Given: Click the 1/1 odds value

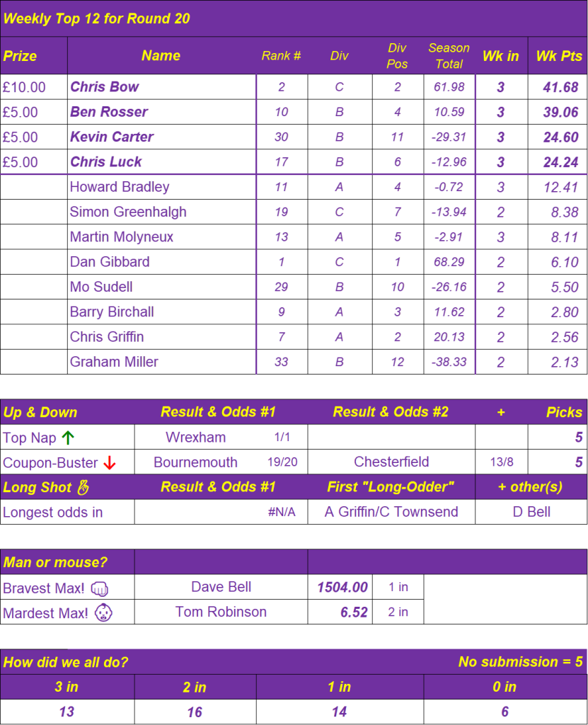Looking at the screenshot, I should (x=282, y=437).
